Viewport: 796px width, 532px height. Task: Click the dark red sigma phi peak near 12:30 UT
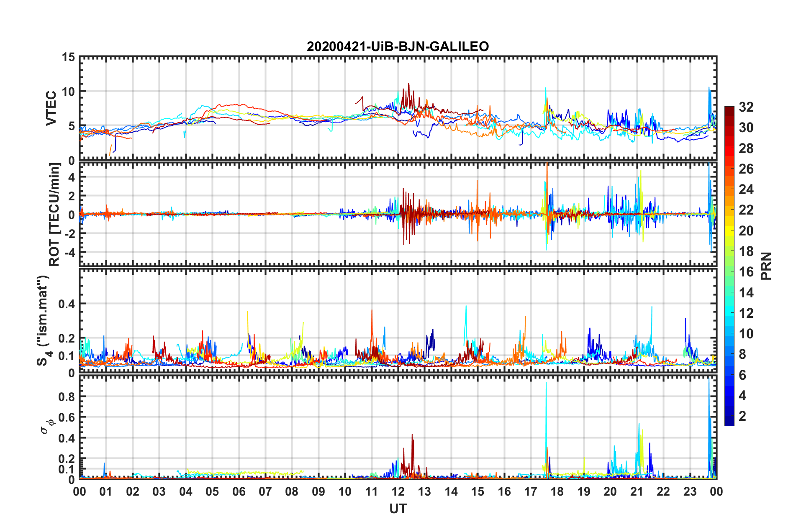pyautogui.click(x=412, y=435)
